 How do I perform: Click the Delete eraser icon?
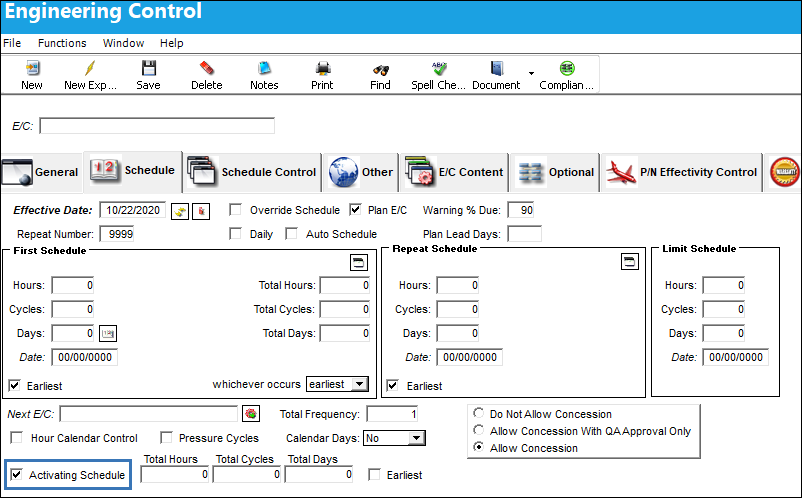pos(207,69)
